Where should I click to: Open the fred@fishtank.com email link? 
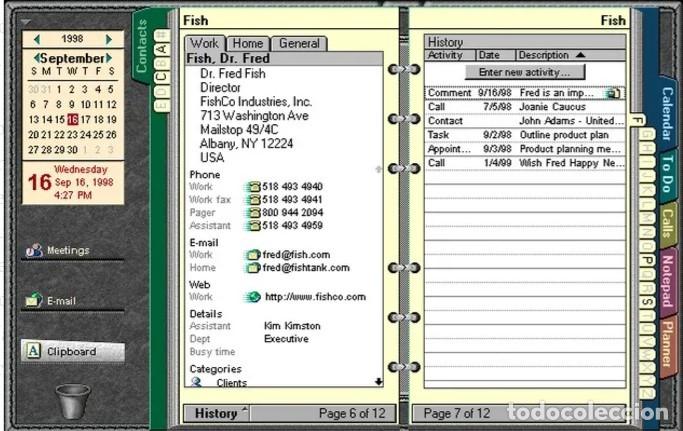point(306,268)
